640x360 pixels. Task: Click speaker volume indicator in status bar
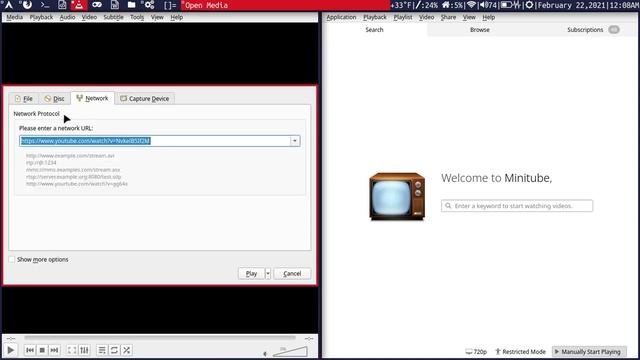click(x=488, y=5)
